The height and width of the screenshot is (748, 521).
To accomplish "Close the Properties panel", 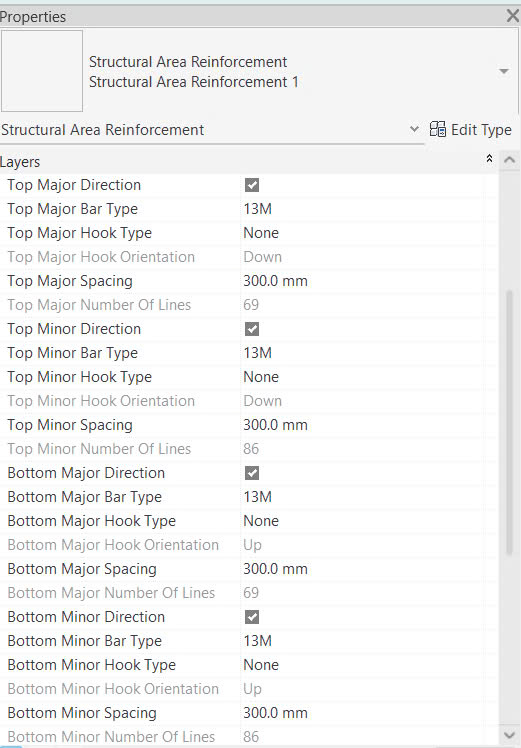I will (513, 16).
